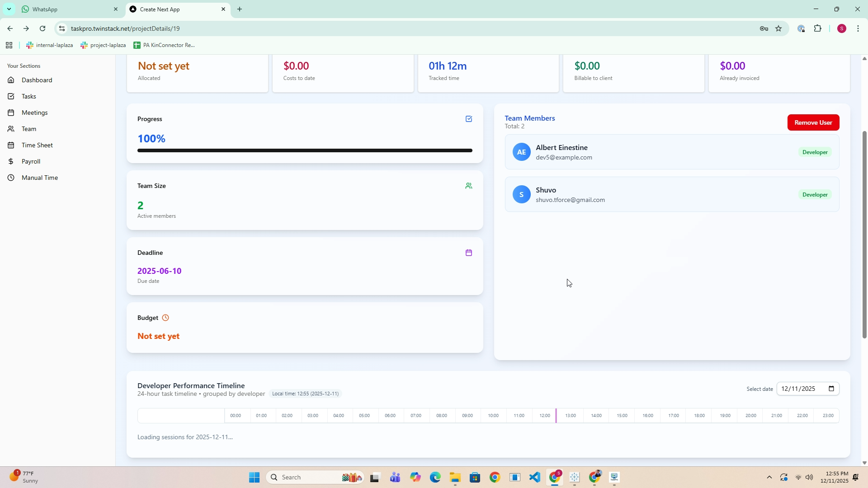Click the Progress checkbox icon
The height and width of the screenshot is (488, 868).
pyautogui.click(x=469, y=119)
